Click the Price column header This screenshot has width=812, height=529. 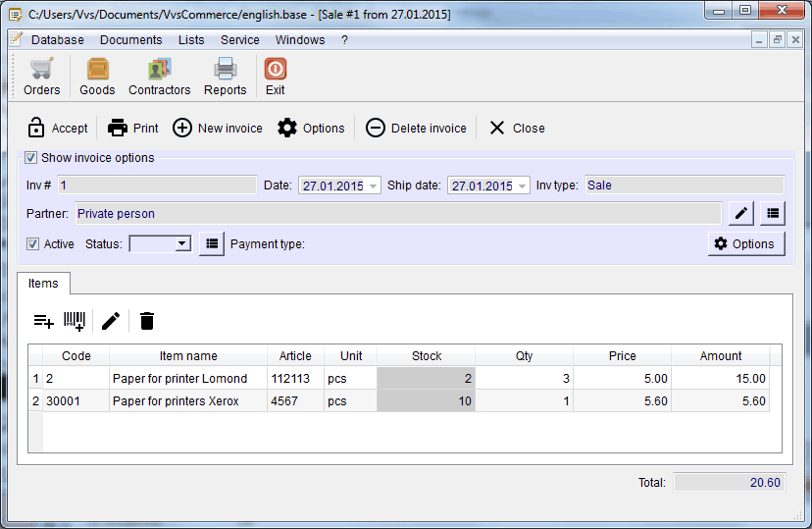622,356
